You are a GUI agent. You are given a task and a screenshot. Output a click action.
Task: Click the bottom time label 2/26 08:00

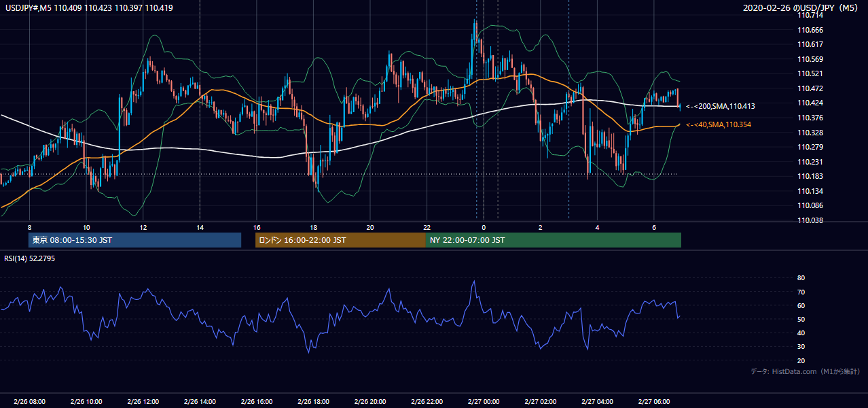(29, 401)
